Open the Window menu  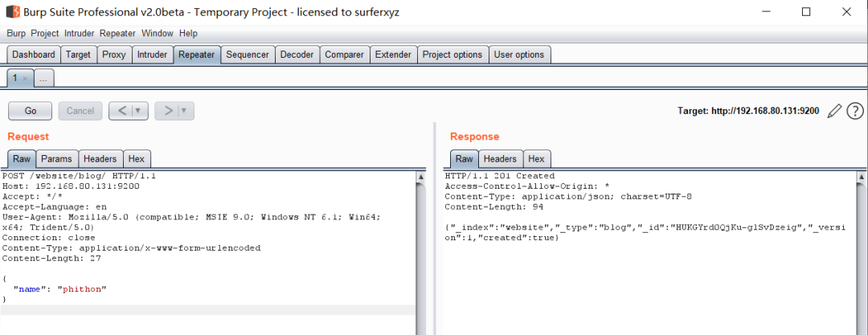(158, 33)
